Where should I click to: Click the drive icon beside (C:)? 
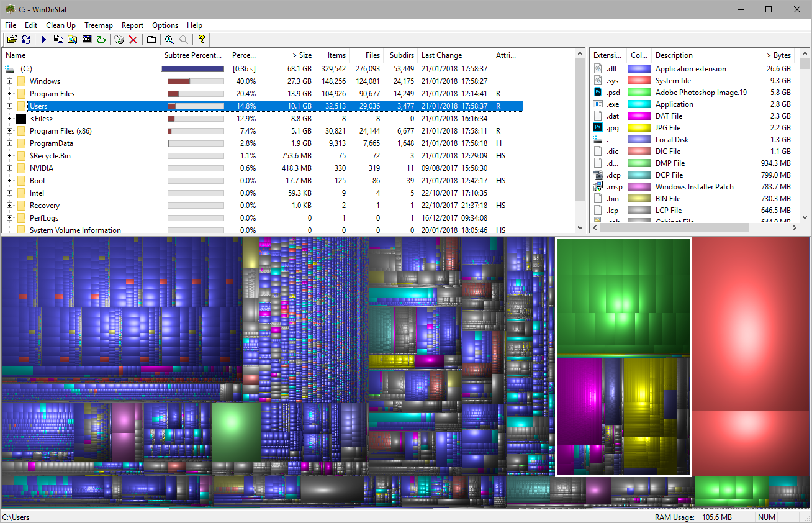click(9, 69)
